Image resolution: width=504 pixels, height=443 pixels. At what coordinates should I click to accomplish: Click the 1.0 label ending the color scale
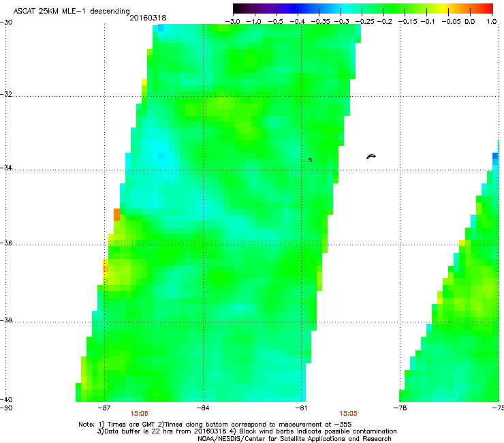(x=492, y=21)
